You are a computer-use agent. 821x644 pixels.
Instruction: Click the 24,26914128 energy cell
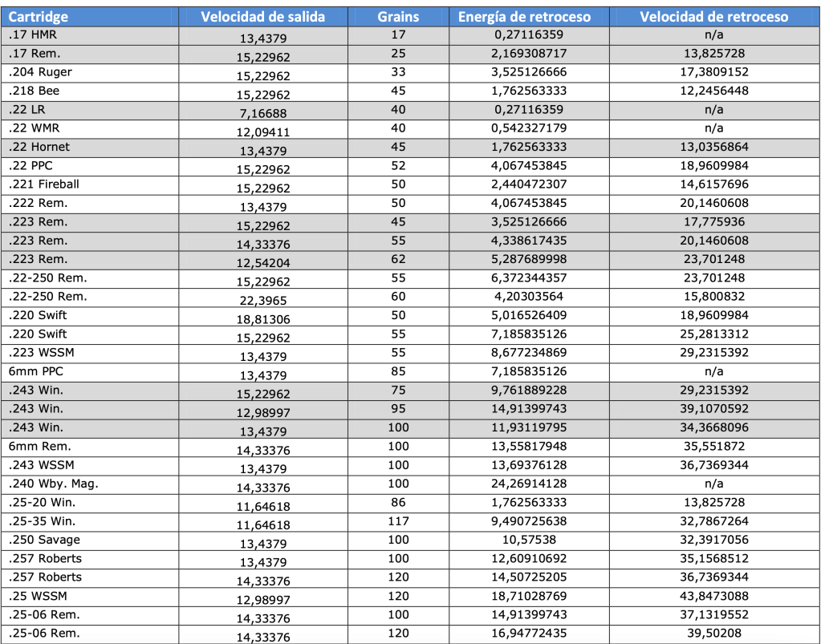click(x=526, y=487)
